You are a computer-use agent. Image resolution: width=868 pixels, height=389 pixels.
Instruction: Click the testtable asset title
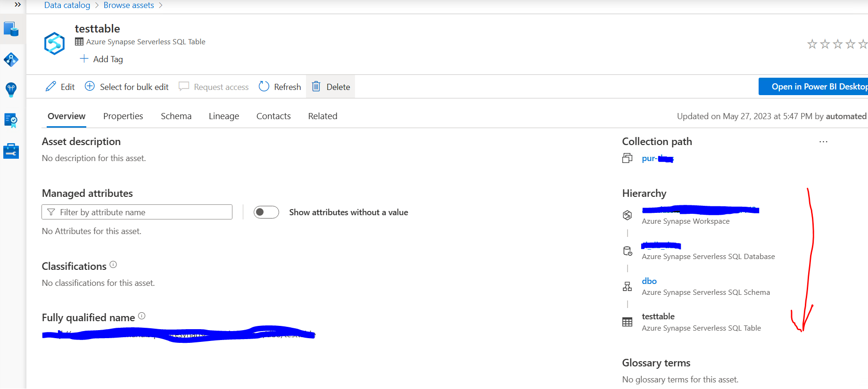(97, 29)
